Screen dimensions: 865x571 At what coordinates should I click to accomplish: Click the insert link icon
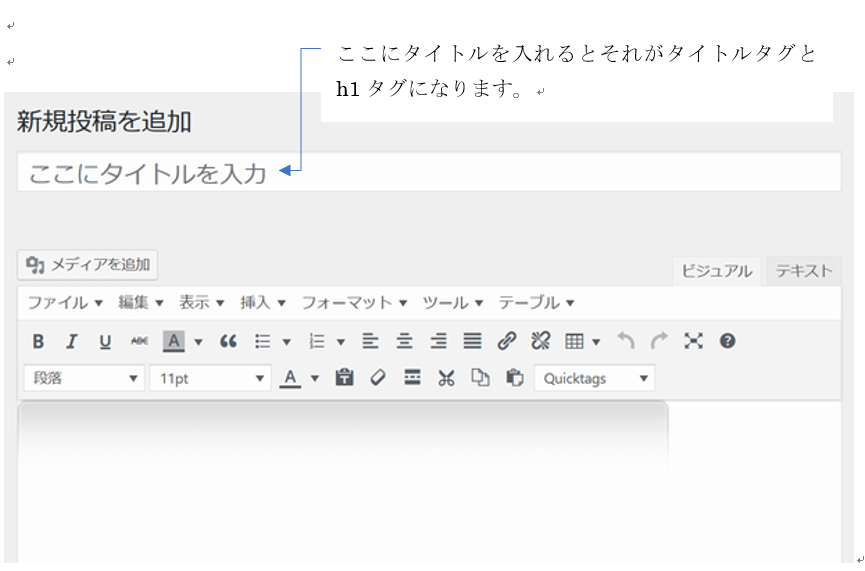coord(507,342)
